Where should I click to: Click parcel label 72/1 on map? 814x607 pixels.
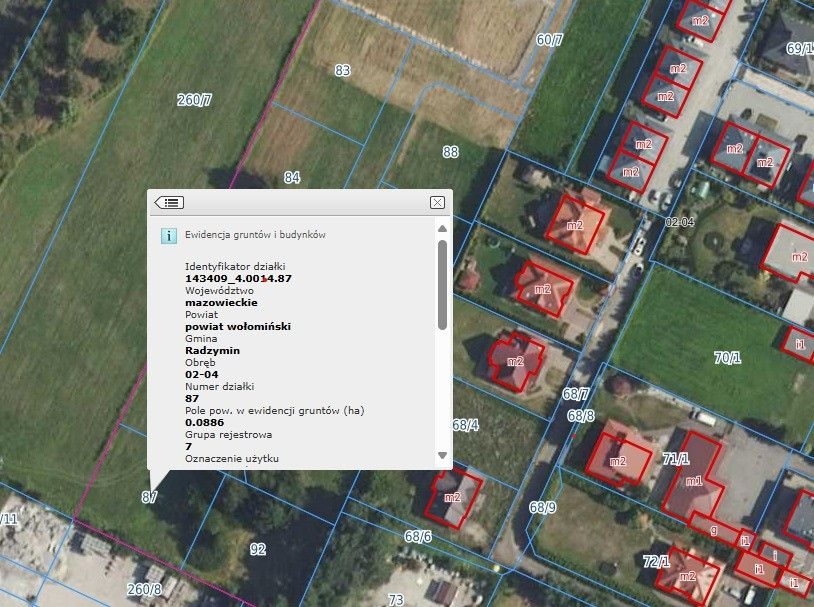point(656,561)
